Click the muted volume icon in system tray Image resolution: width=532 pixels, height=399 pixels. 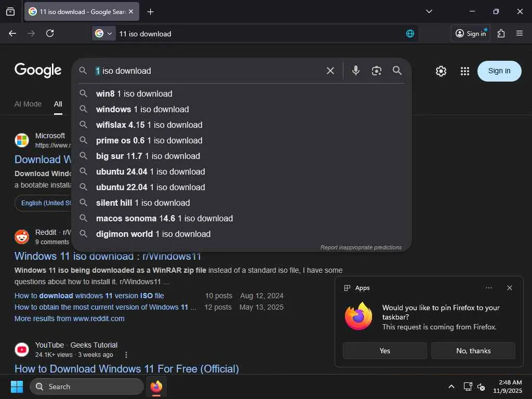pyautogui.click(x=481, y=387)
